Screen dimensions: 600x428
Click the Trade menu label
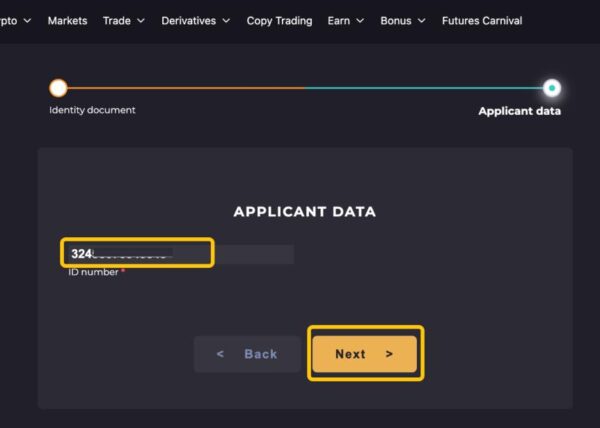coord(117,21)
